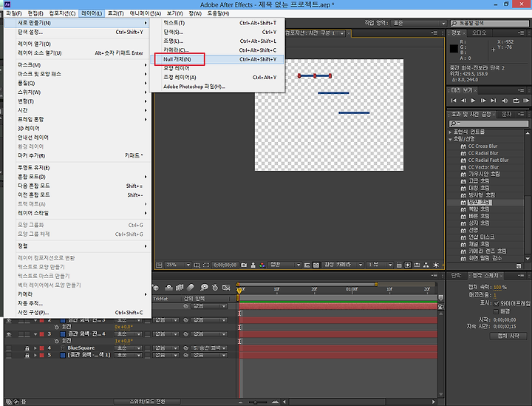Viewport: 532px width, 406px height.
Task: Click the motion blur enable icon in the timeline
Action: coord(191,288)
